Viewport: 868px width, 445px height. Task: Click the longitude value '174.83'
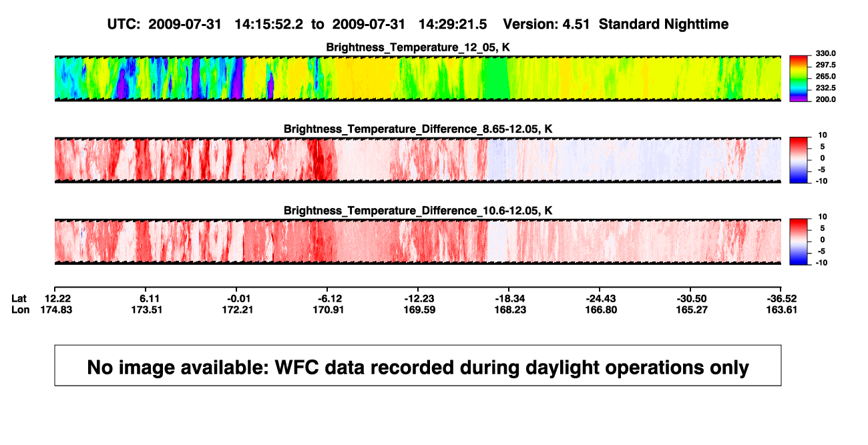pos(57,310)
